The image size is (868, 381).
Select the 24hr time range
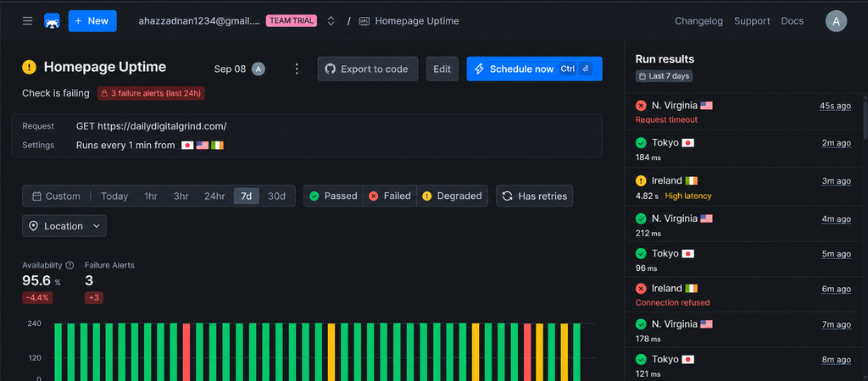point(214,196)
